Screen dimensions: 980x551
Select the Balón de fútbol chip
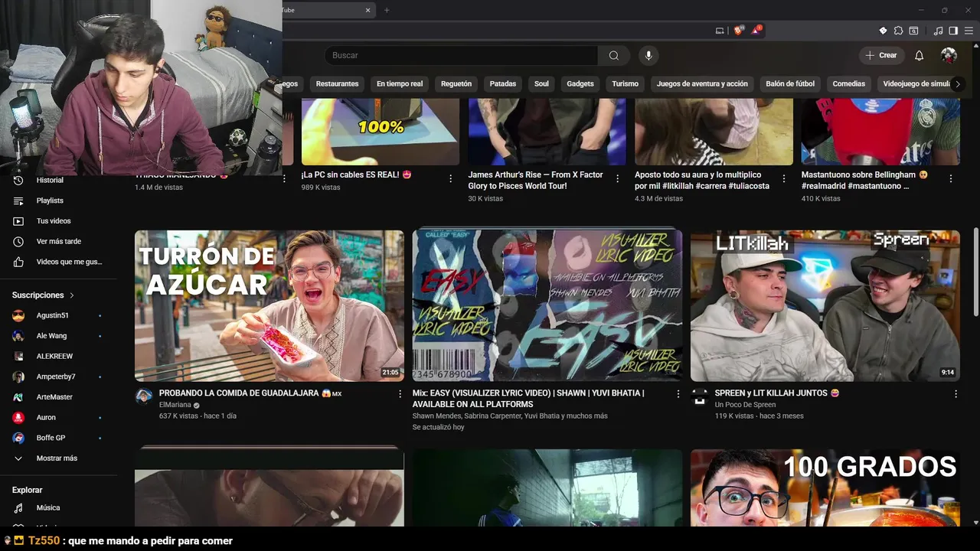coord(790,83)
